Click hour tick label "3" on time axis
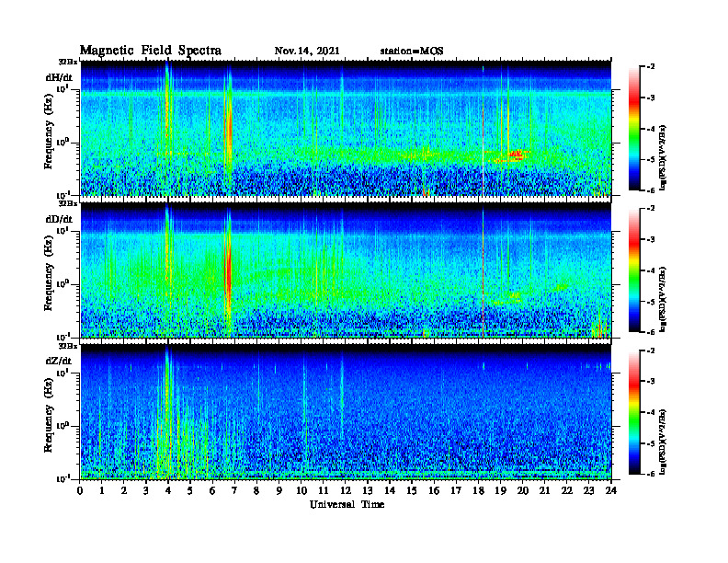The width and height of the screenshot is (728, 563). [x=146, y=490]
